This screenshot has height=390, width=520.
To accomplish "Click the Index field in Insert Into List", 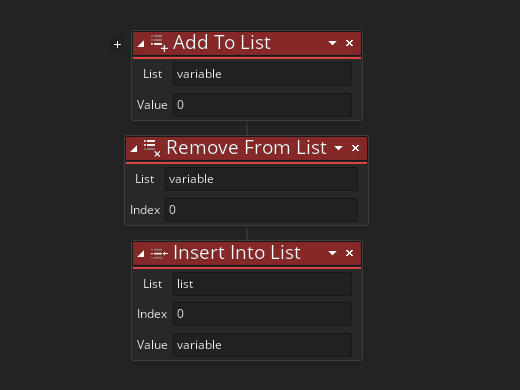I will click(262, 314).
